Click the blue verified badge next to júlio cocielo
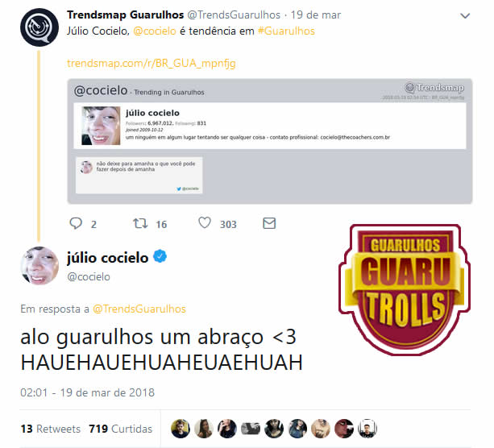The width and height of the screenshot is (494, 448). pyautogui.click(x=160, y=256)
